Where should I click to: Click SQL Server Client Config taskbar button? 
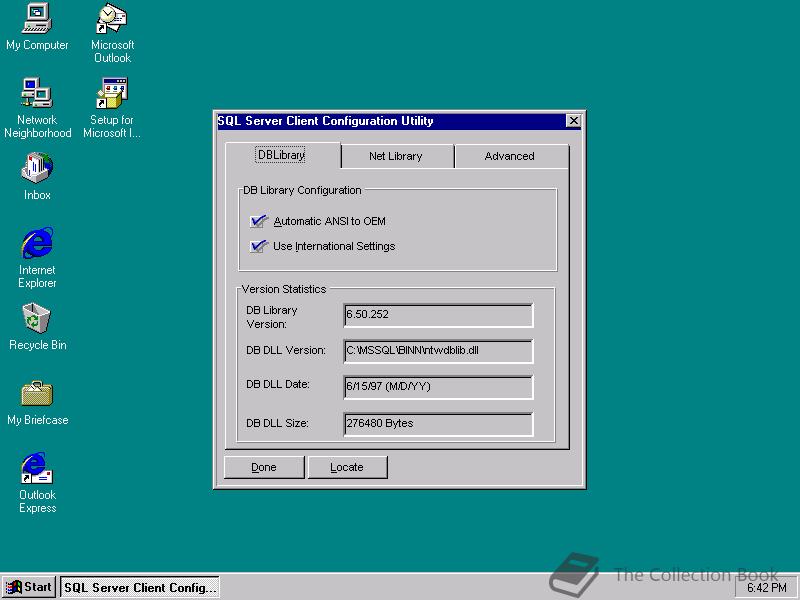(140, 587)
